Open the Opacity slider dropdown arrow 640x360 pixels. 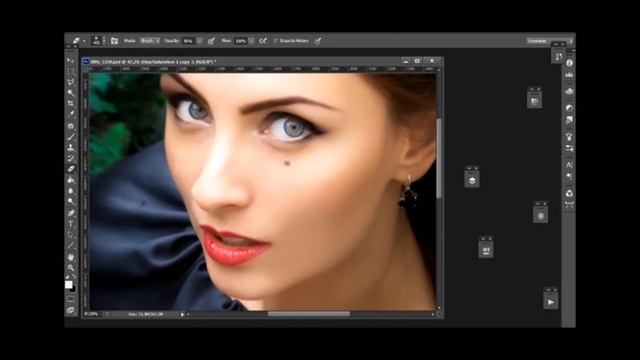(200, 41)
